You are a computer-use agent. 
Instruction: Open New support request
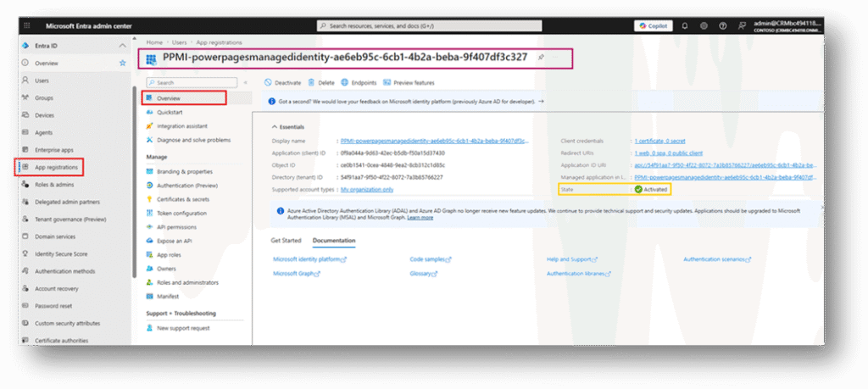coord(183,328)
